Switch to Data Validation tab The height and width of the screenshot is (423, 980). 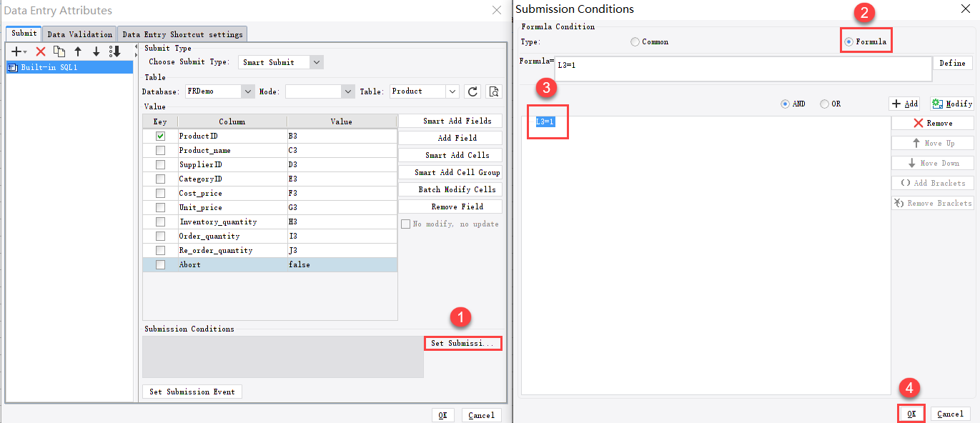tap(79, 34)
